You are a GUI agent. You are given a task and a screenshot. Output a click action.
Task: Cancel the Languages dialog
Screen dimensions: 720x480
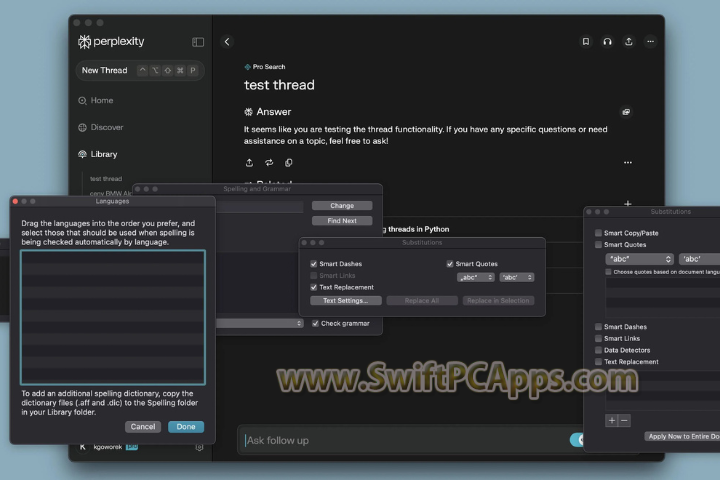143,427
